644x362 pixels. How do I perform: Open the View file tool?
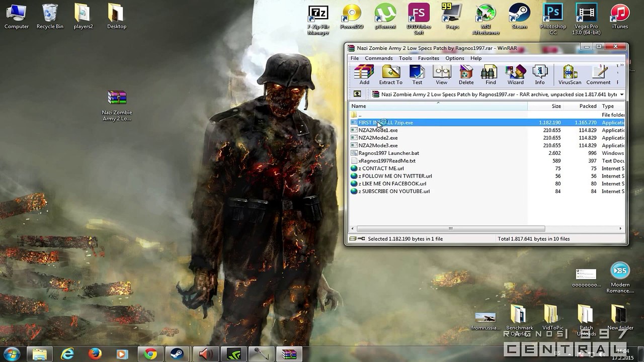pos(441,75)
